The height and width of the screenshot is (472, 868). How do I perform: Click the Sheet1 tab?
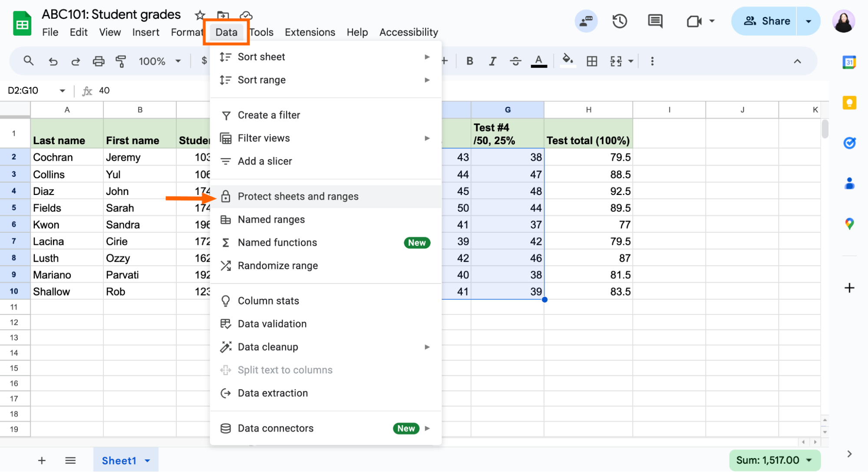click(119, 460)
